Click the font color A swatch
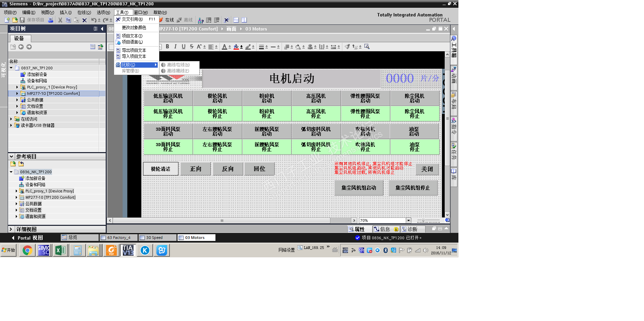644x321 pixels. [x=225, y=47]
